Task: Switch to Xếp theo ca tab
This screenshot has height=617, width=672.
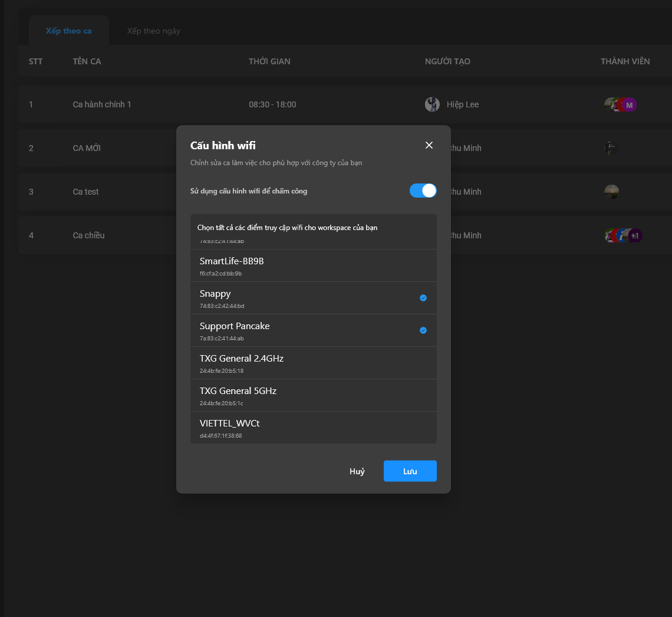Action: (x=69, y=31)
